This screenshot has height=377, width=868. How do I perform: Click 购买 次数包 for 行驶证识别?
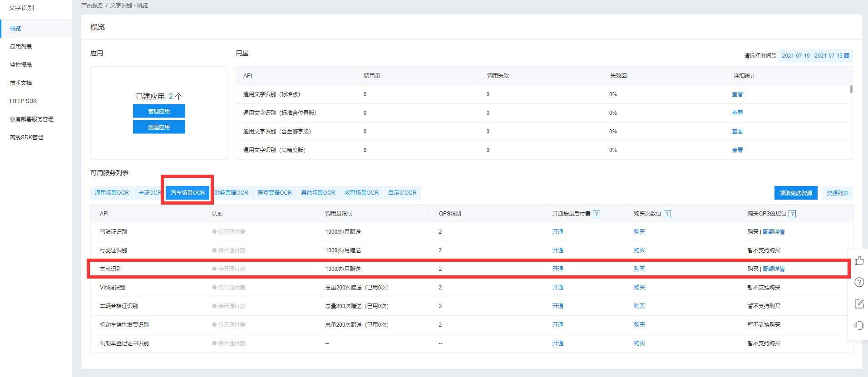(639, 250)
